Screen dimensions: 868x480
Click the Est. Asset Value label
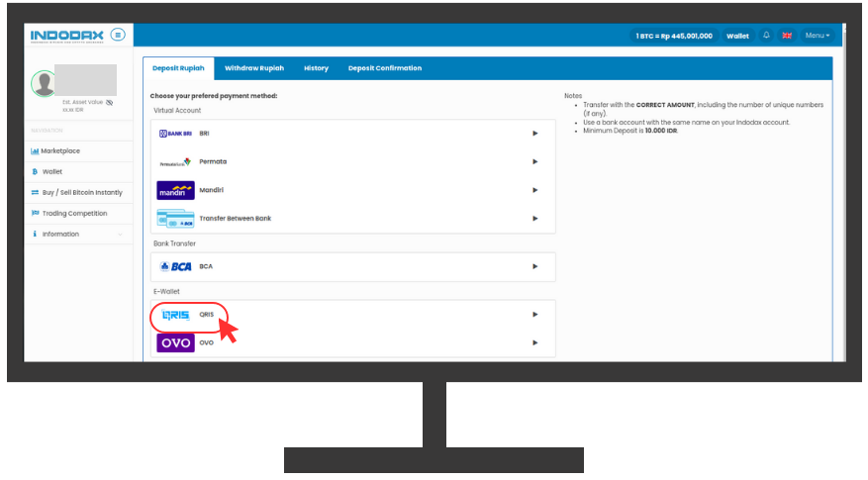pyautogui.click(x=82, y=102)
